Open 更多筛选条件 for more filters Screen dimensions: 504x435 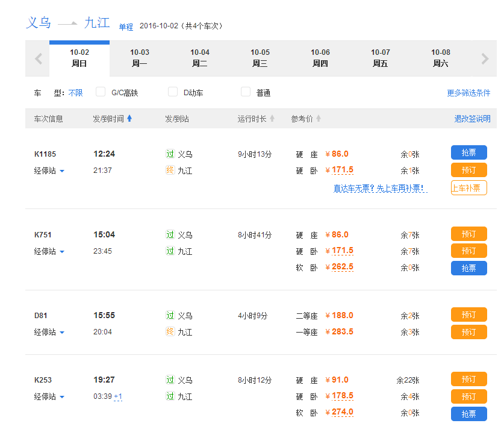[468, 93]
